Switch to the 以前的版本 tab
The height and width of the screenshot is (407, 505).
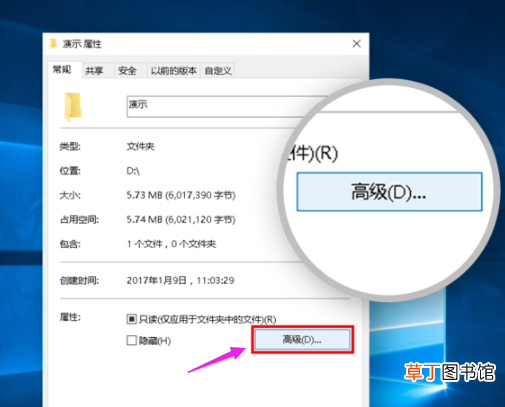pos(173,70)
